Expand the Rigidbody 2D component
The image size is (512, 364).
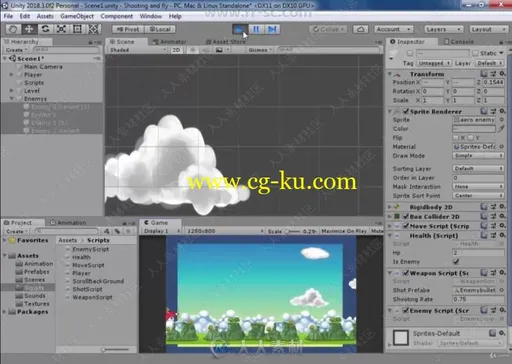point(389,207)
